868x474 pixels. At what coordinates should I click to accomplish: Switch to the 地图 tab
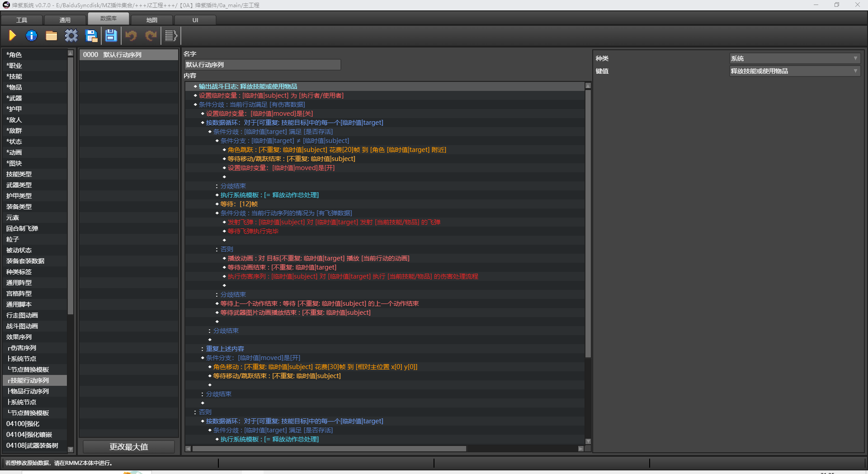point(152,20)
